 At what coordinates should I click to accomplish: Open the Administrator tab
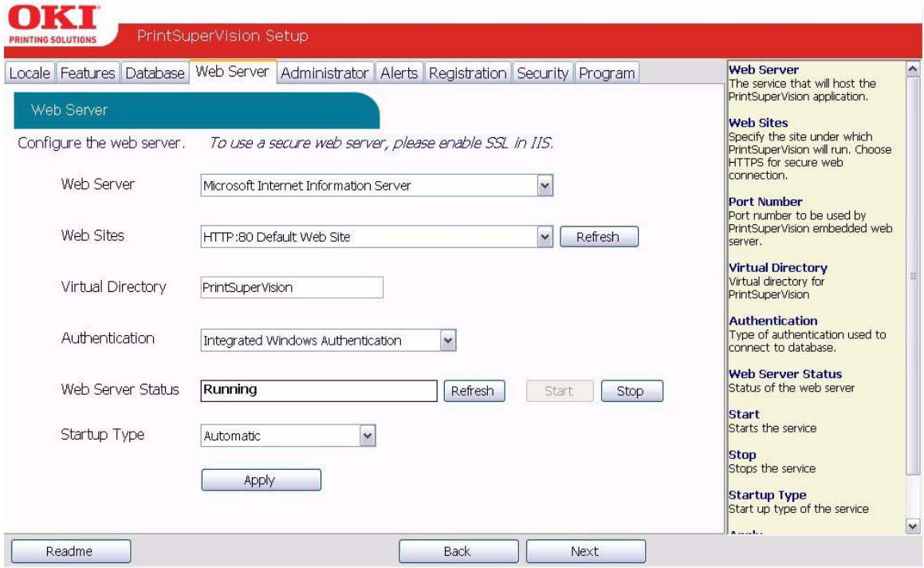point(324,73)
